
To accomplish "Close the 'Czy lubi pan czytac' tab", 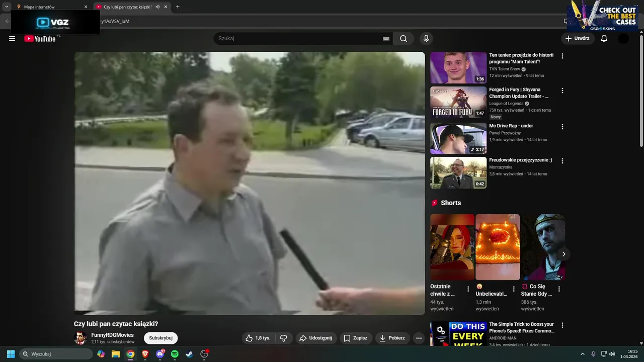I will (x=166, y=7).
